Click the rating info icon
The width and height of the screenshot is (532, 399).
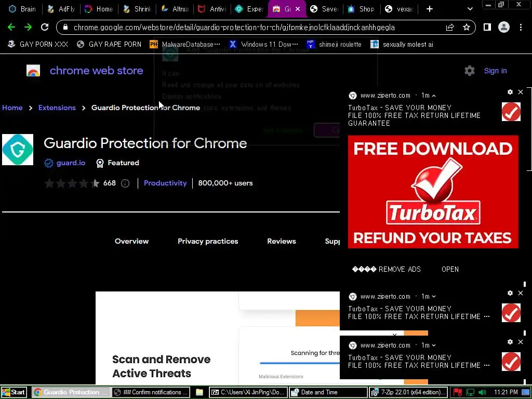pos(125,183)
